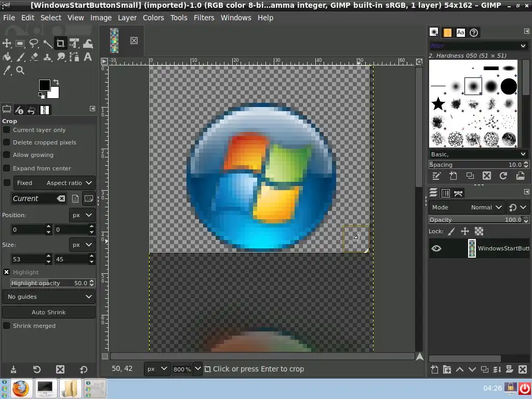Open the File menu

pos(9,18)
